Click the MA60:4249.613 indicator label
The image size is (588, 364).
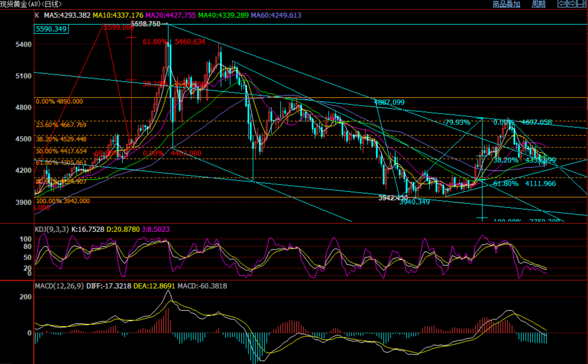(x=276, y=15)
